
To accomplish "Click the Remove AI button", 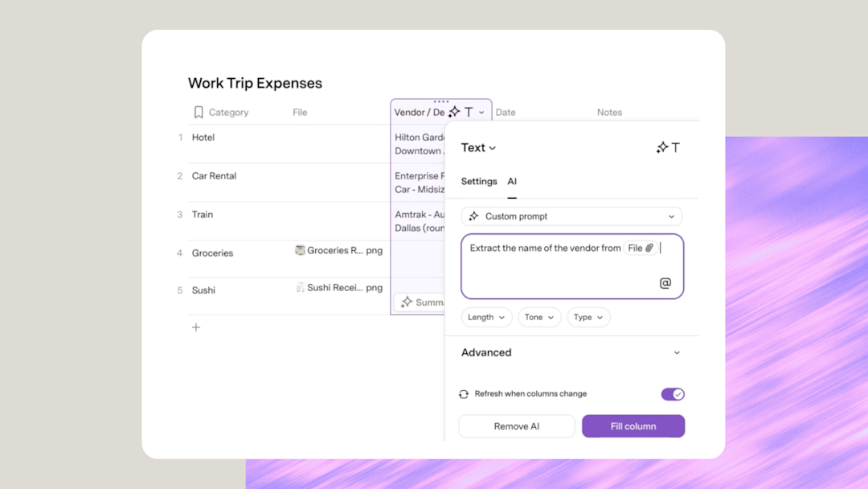I will click(x=517, y=426).
